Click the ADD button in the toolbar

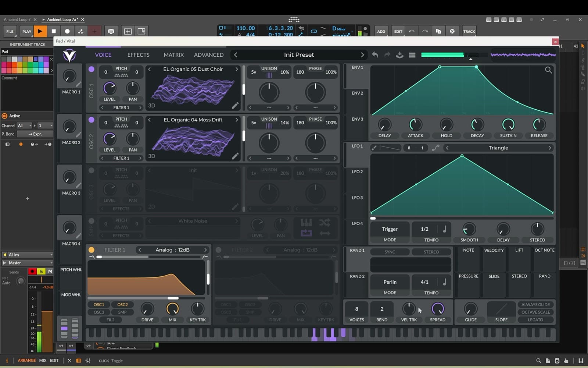(381, 31)
